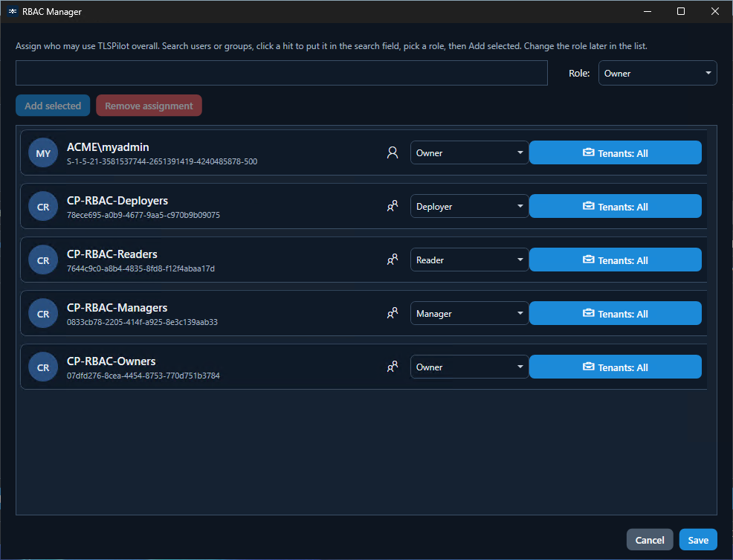Click the GUID 78ece695-a0b9-4677-9aa5-c970b9b09075
733x560 pixels.
(x=143, y=215)
